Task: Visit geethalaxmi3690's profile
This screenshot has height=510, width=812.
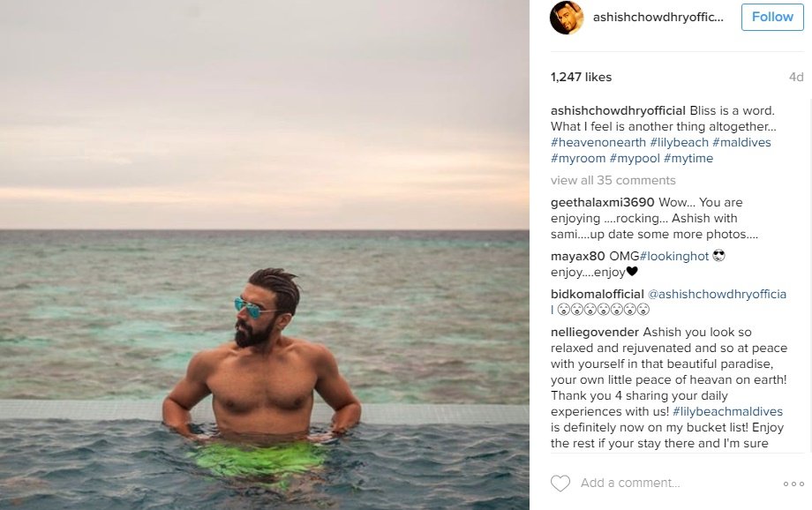Action: pyautogui.click(x=603, y=202)
